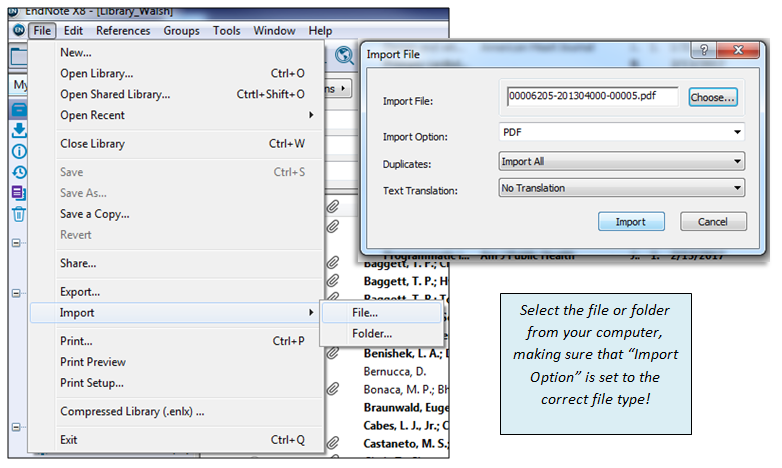
Task: Choose File... from Import submenu
Action: click(382, 313)
